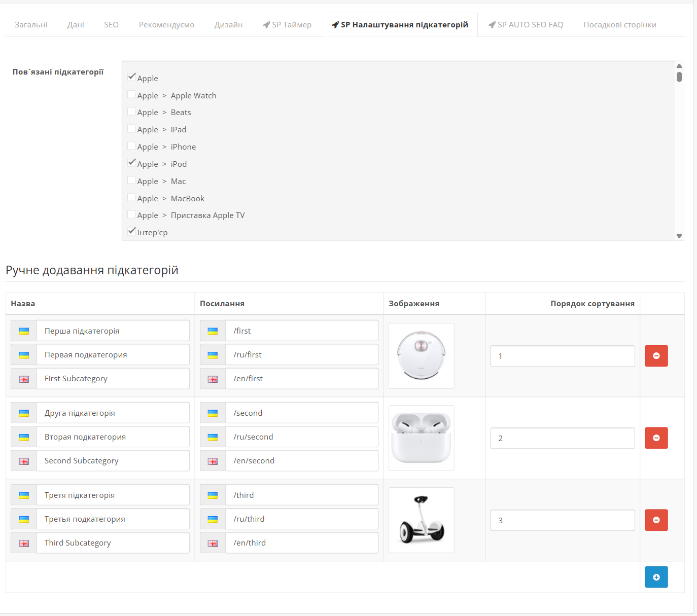This screenshot has width=697, height=616.
Task: Click the category list scrollbar down arrow
Action: click(x=679, y=236)
